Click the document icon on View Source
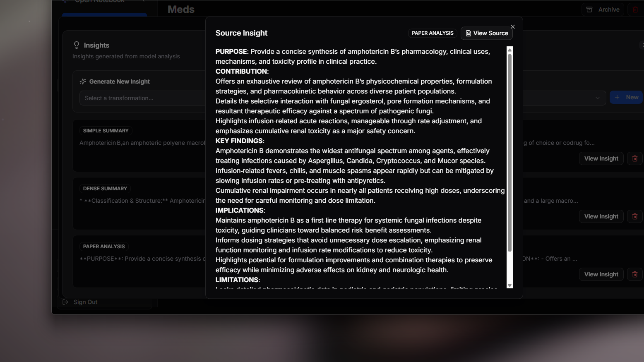 [x=469, y=33]
